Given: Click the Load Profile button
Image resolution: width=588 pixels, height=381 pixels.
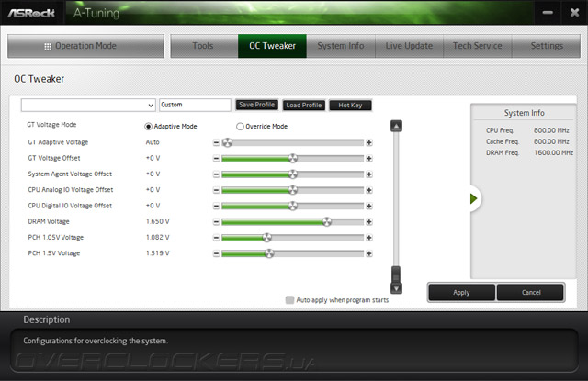Looking at the screenshot, I should click(304, 106).
